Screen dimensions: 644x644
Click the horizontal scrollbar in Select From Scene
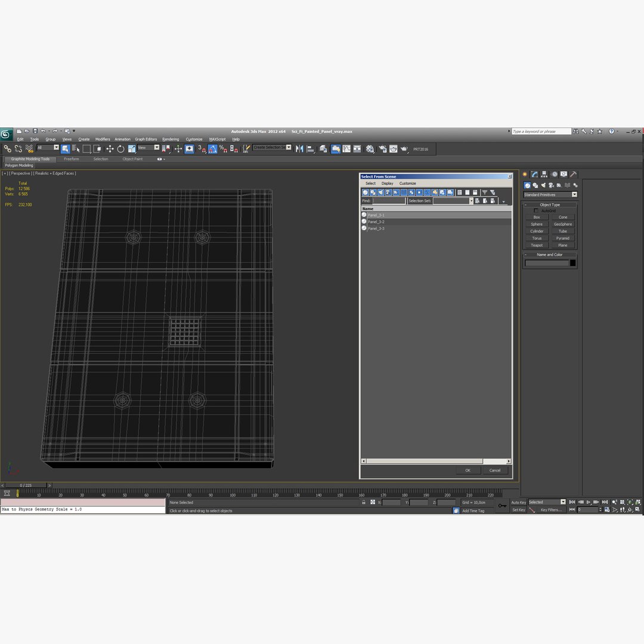click(436, 461)
